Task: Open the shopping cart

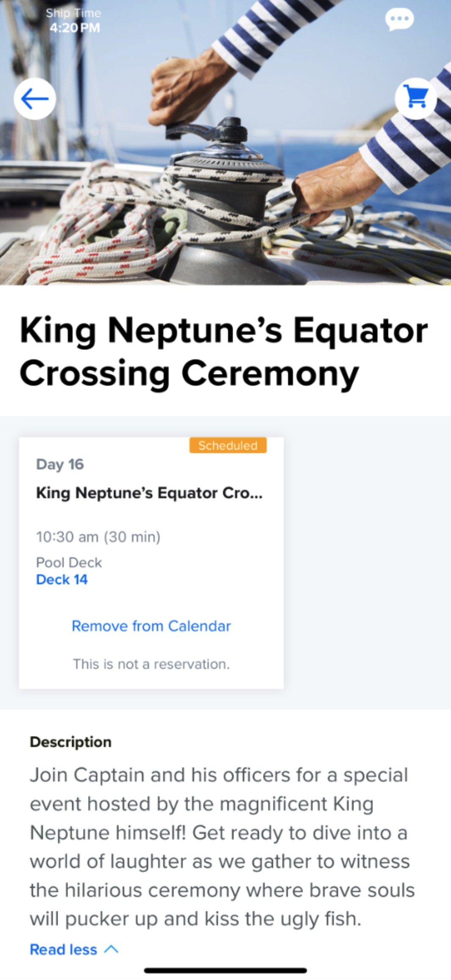Action: pos(416,99)
